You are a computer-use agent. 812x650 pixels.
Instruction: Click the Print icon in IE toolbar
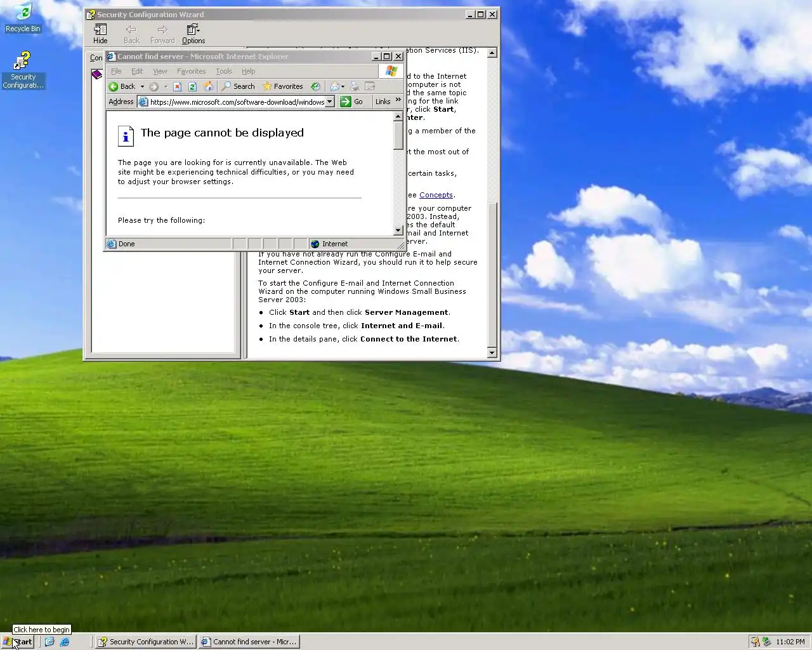[x=355, y=86]
